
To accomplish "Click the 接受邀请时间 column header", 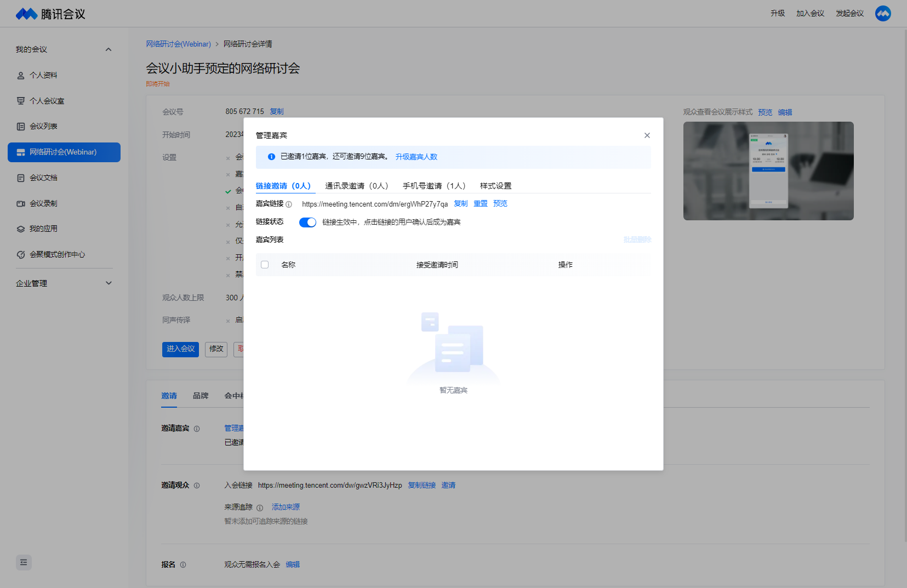I will click(437, 265).
